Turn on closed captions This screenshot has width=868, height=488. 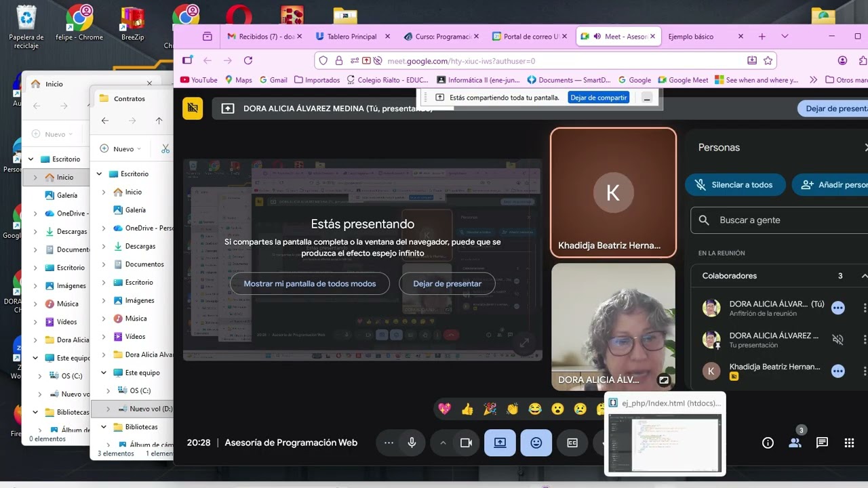572,443
